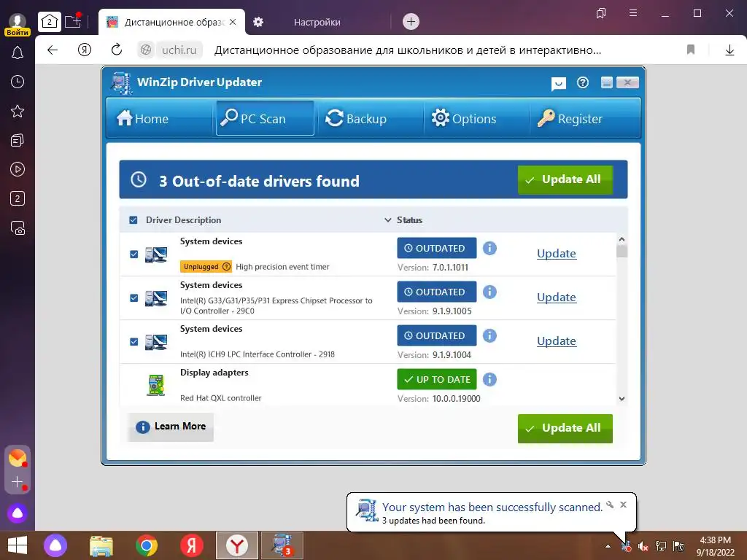Click the Learn More button
747x560 pixels.
(x=171, y=427)
